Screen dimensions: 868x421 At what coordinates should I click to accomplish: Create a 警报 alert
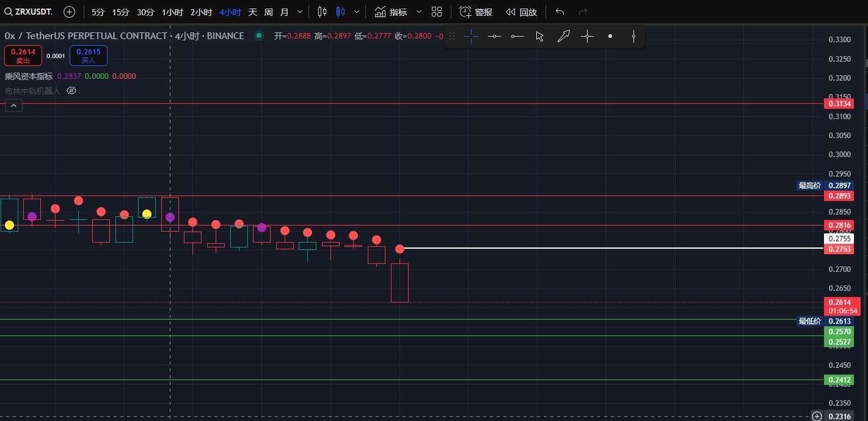point(476,12)
